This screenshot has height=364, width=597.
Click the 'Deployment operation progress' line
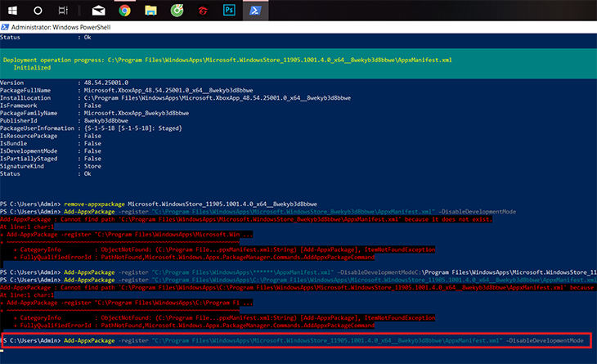click(227, 60)
